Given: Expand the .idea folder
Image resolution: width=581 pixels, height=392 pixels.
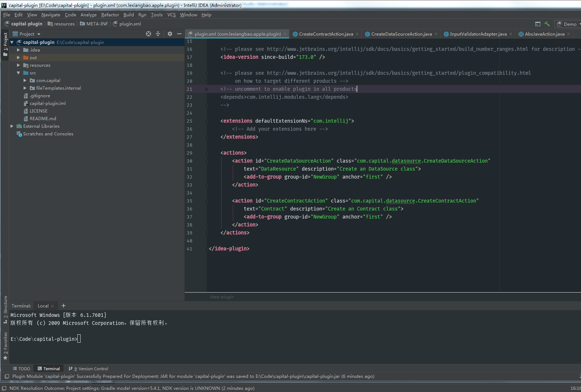Looking at the screenshot, I should point(19,50).
